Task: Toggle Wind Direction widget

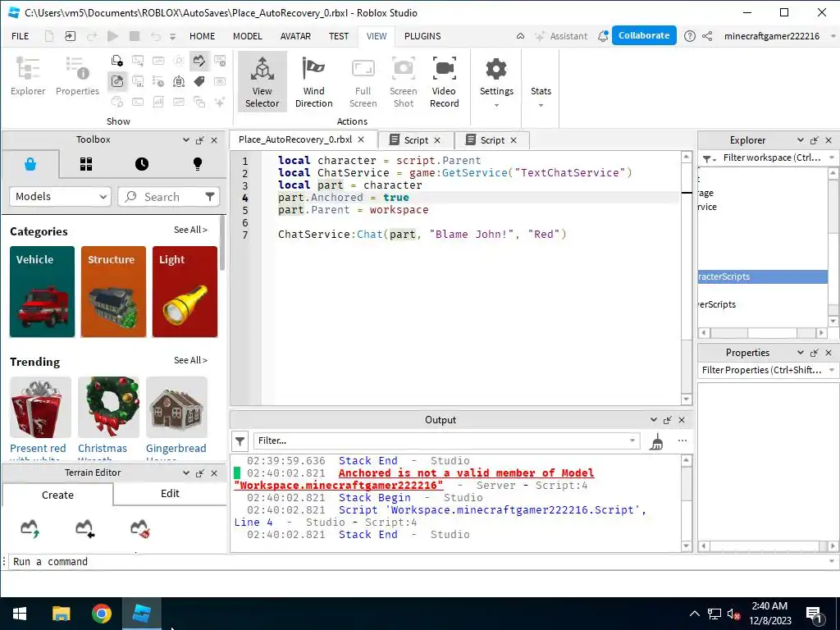Action: point(313,82)
